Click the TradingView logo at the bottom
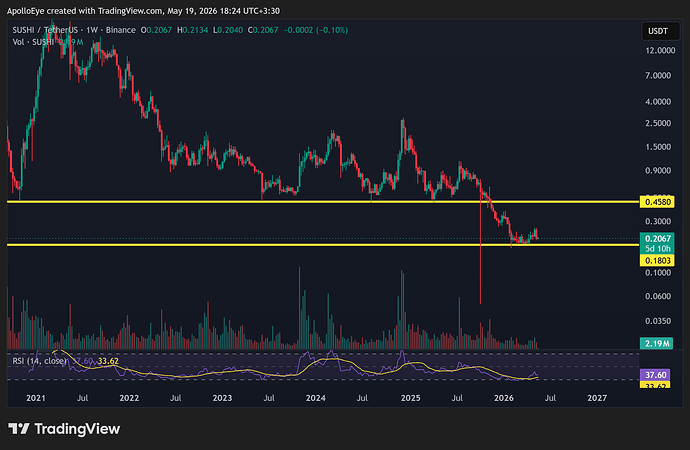This screenshot has height=450, width=690. click(x=64, y=429)
